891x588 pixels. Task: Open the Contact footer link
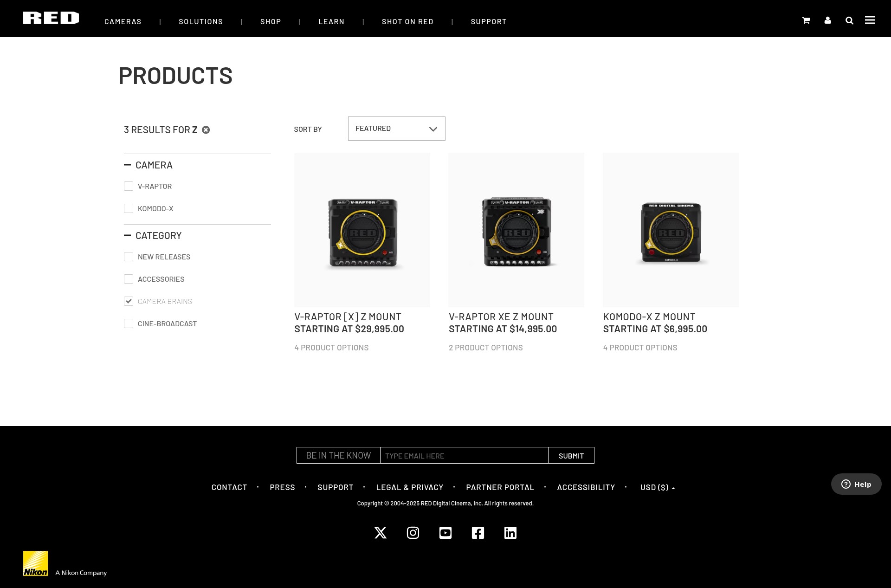click(229, 487)
